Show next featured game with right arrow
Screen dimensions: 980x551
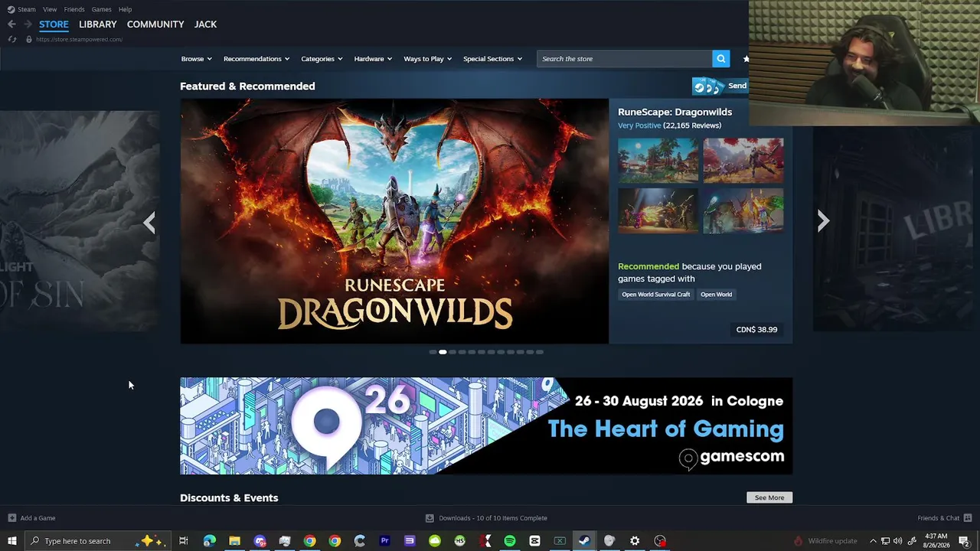823,221
